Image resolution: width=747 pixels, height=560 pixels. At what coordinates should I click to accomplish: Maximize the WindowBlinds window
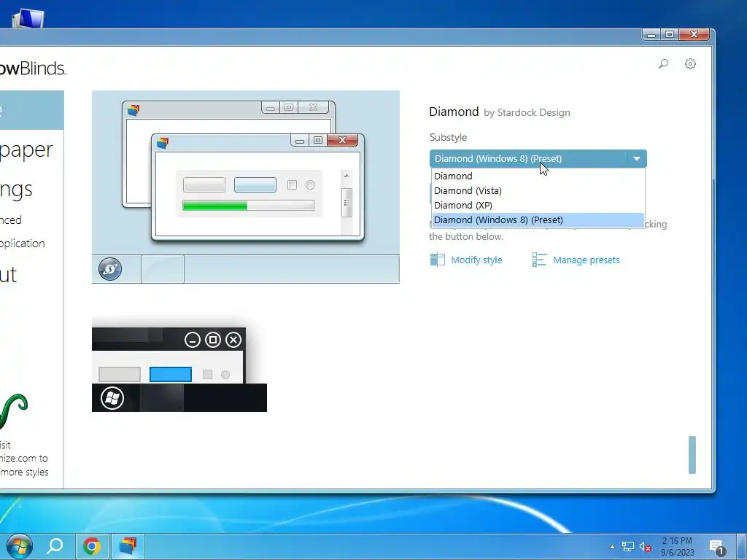coord(670,34)
